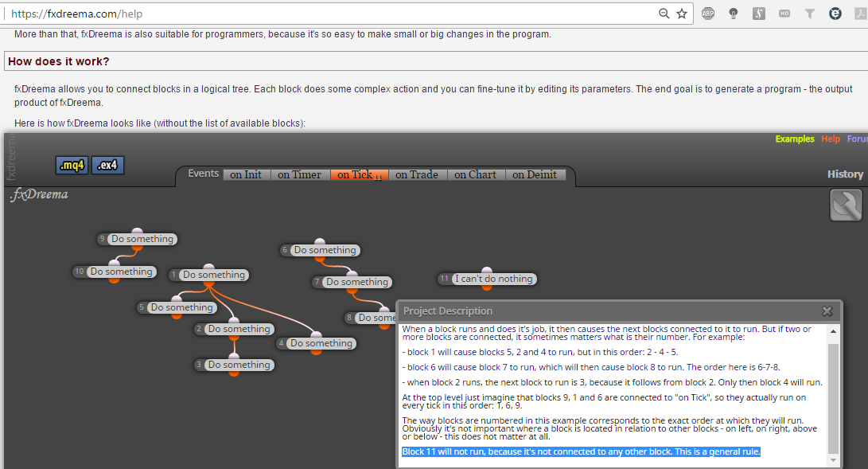
Task: Click the lightbulb extension icon
Action: click(734, 14)
